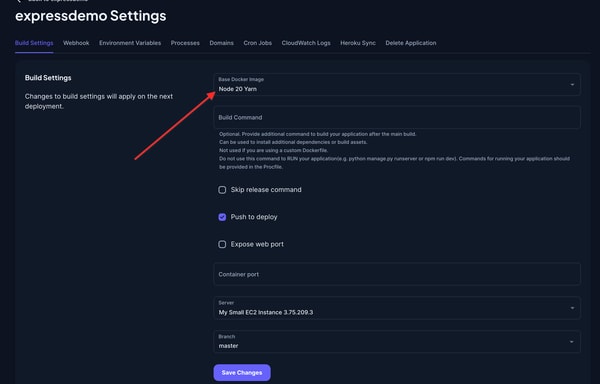Open the Delete Application tab
Image resolution: width=600 pixels, height=384 pixels.
[411, 43]
